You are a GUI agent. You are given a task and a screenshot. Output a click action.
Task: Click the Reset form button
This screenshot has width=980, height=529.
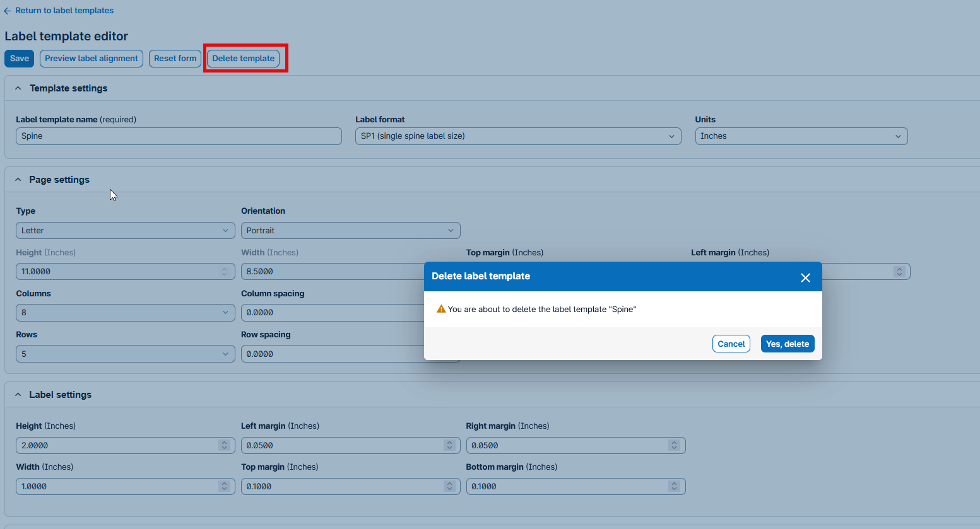pos(175,59)
